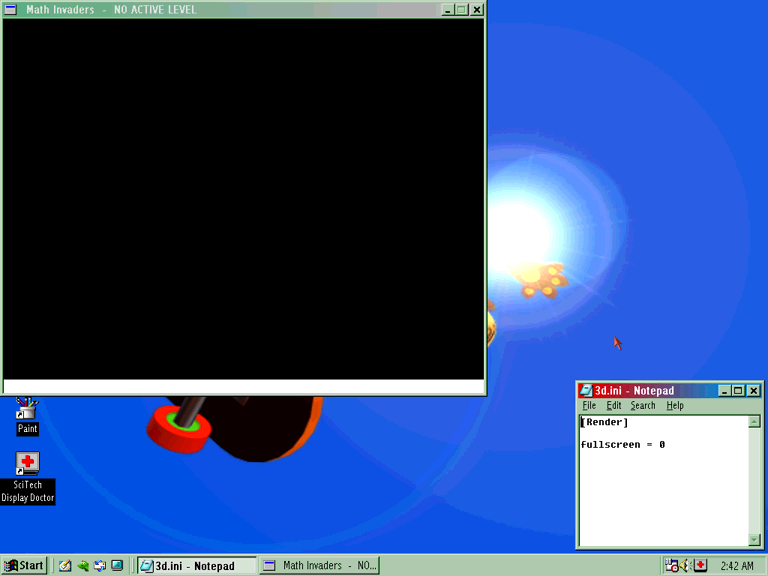Open SciTech Display Doctor desktop shortcut
This screenshot has height=576, width=768.
tap(28, 464)
